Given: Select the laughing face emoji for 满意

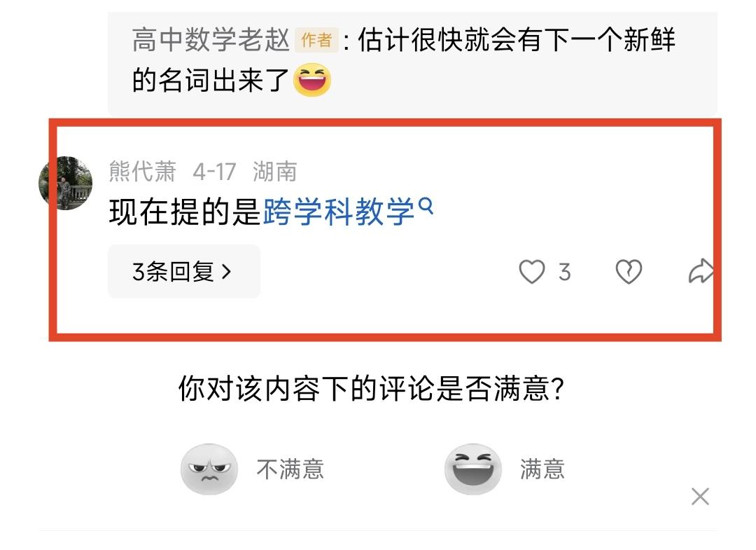Looking at the screenshot, I should (x=473, y=469).
